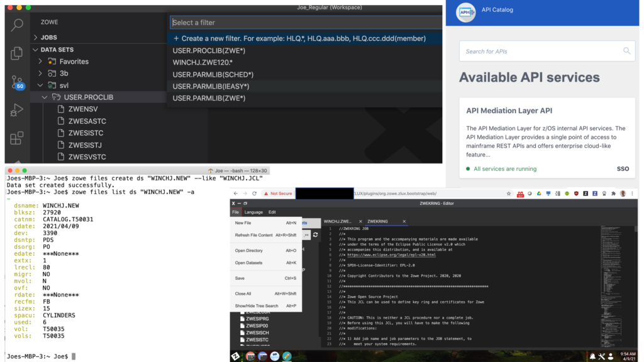Open the Google Drive extension icon
This screenshot has height=362, width=644.
click(x=539, y=194)
